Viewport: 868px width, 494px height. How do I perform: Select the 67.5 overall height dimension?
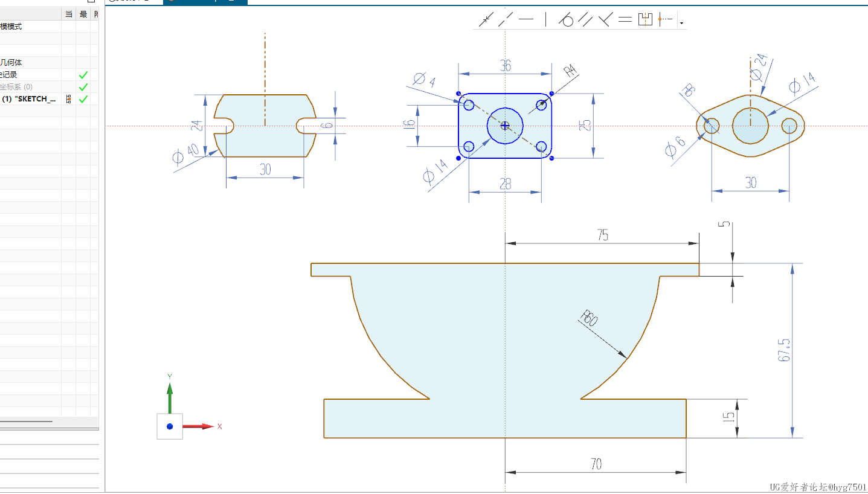point(784,350)
